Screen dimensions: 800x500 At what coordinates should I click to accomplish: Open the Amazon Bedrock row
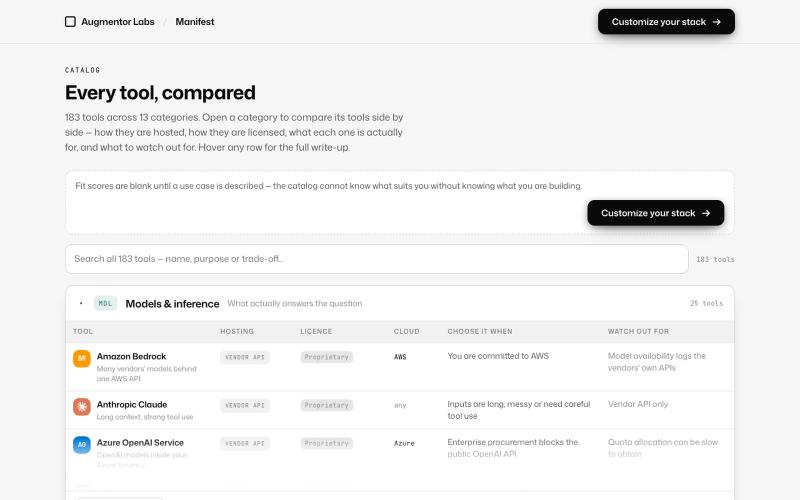[400, 367]
